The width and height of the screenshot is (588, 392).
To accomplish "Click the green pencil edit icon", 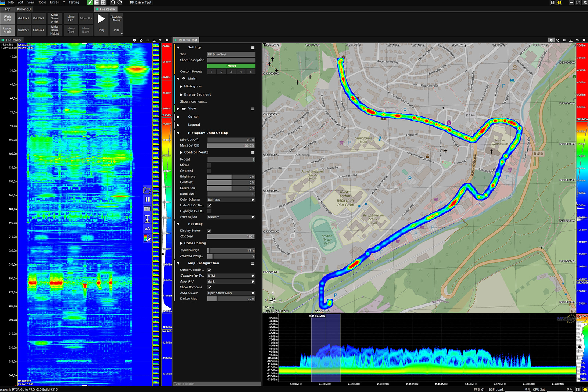I will pyautogui.click(x=90, y=3).
